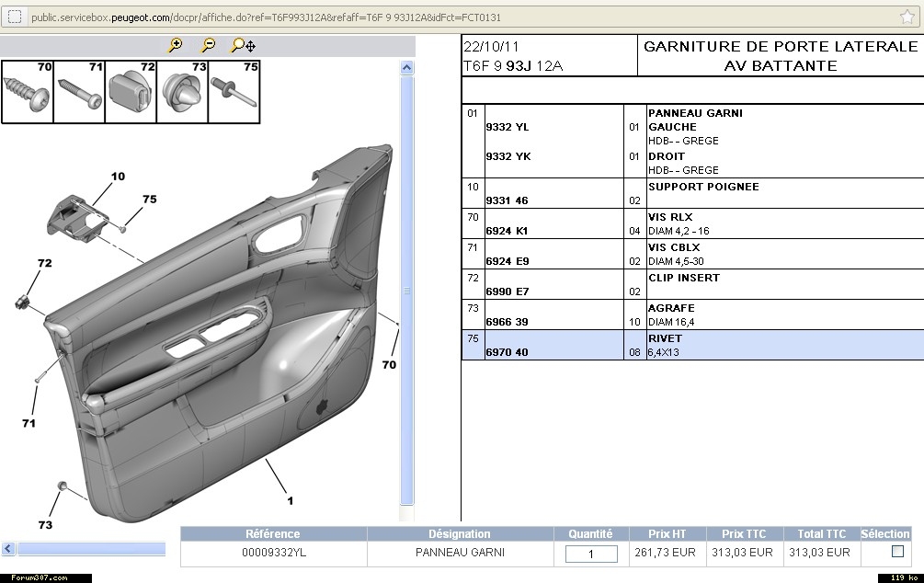Click part reference 9332 YK
Screen dimensions: 924x583
tap(508, 156)
